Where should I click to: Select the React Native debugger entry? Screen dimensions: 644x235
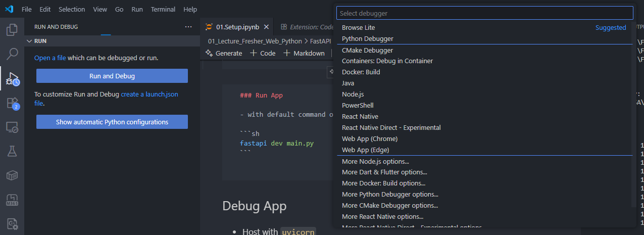coord(484,117)
